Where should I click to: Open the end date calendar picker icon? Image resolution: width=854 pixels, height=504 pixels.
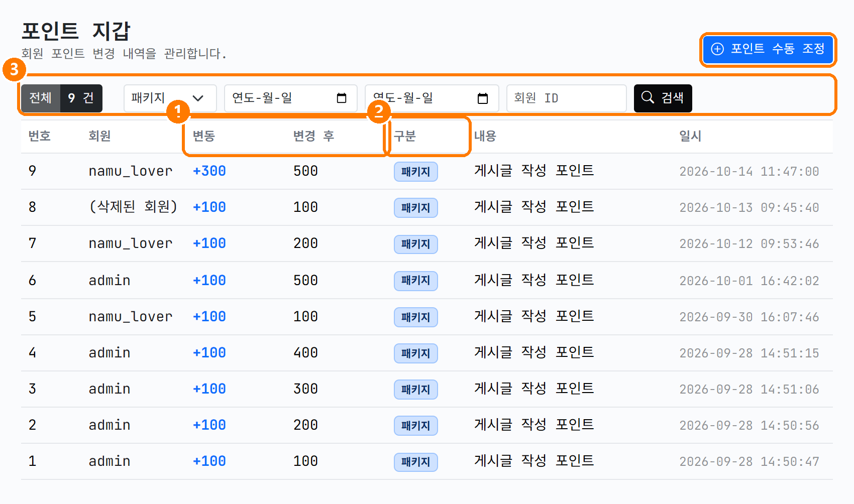coord(483,98)
